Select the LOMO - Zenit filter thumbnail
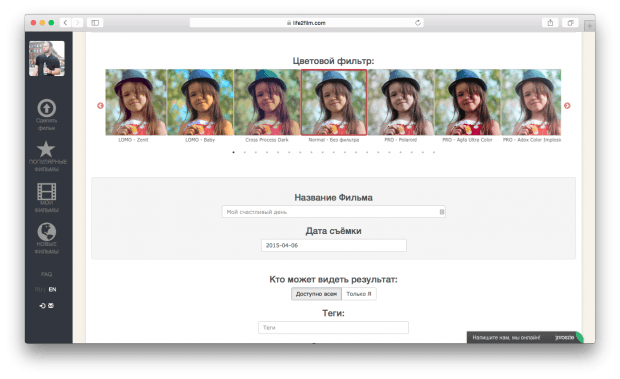This screenshot has width=620, height=379. (x=136, y=102)
